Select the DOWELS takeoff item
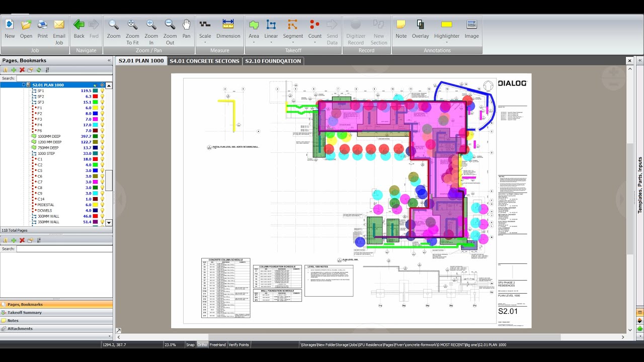Viewport: 644px width, 362px height. pyautogui.click(x=45, y=210)
